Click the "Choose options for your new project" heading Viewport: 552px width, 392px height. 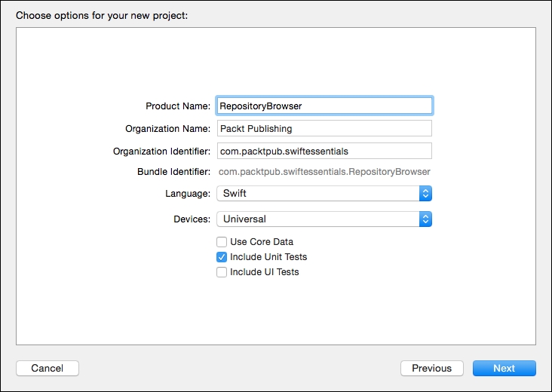click(102, 15)
